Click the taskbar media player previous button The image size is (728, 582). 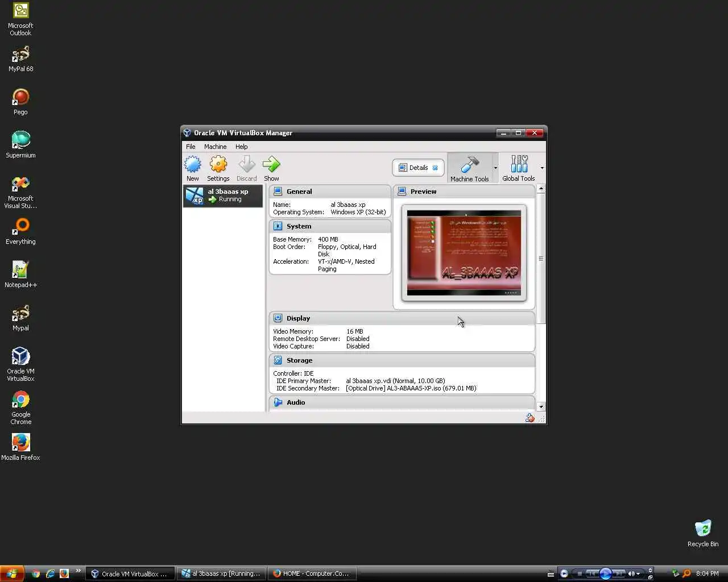click(591, 573)
